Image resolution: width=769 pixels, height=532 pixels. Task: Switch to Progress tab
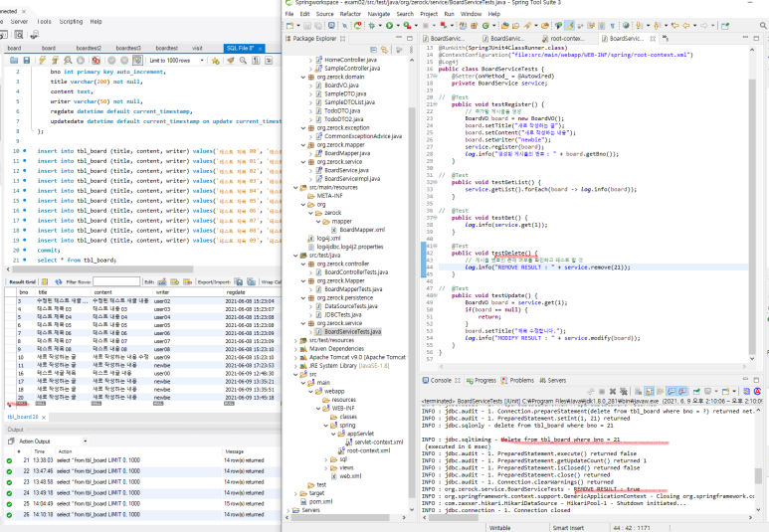pos(481,381)
